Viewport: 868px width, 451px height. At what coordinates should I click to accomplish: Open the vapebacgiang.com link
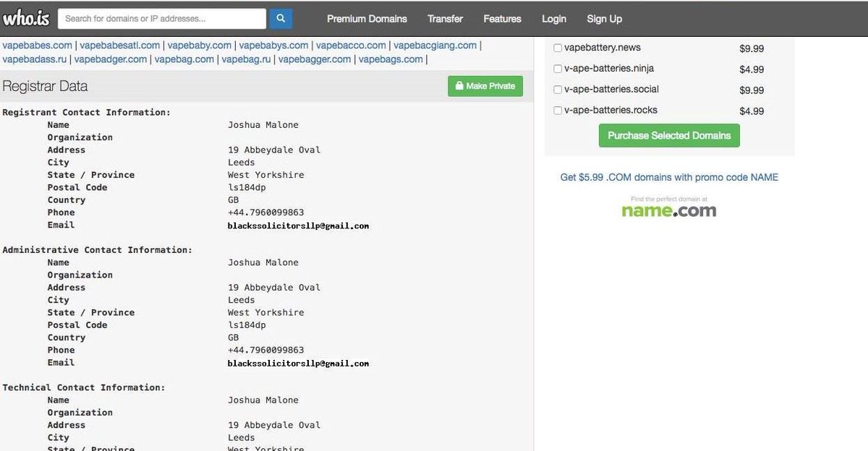point(435,45)
